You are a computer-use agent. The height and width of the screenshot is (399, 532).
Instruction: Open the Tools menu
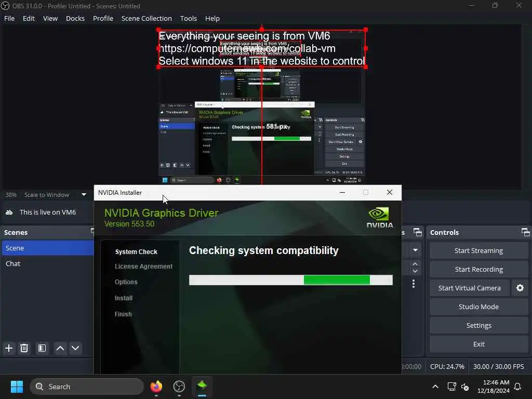click(188, 18)
